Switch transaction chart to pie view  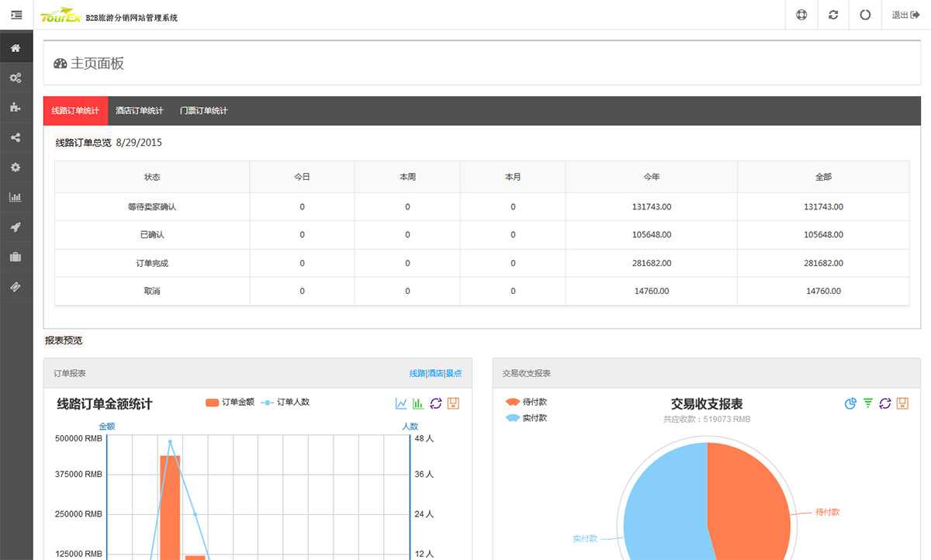click(x=850, y=403)
